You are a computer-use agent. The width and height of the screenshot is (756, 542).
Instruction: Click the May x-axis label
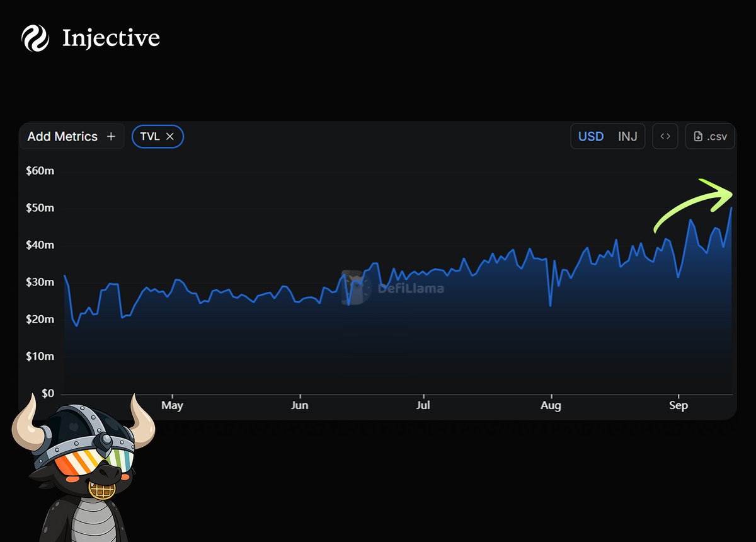pos(172,405)
